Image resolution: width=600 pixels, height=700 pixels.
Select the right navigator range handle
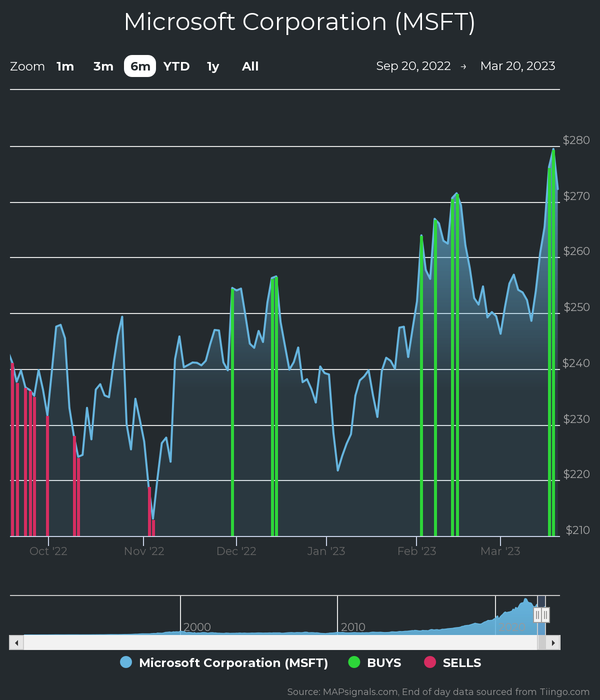(546, 616)
